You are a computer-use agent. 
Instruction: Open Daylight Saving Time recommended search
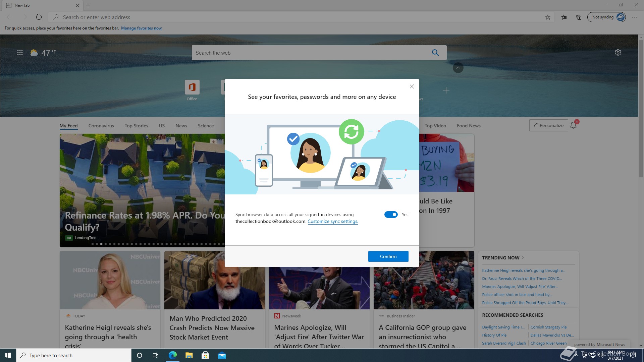(x=503, y=327)
